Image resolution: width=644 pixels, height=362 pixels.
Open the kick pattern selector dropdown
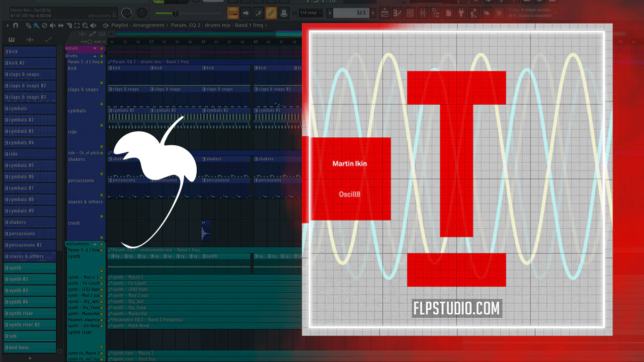[355, 13]
